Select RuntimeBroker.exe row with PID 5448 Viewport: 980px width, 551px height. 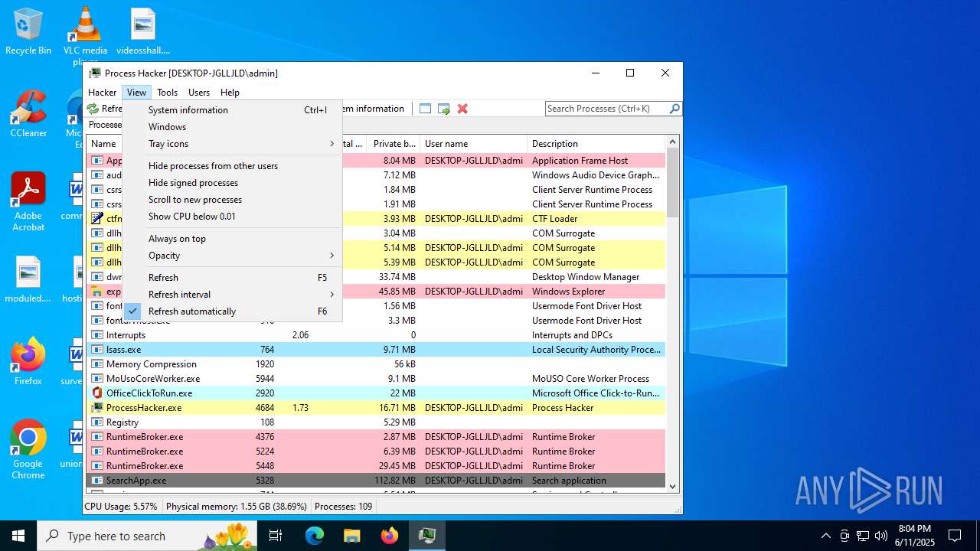[x=376, y=466]
